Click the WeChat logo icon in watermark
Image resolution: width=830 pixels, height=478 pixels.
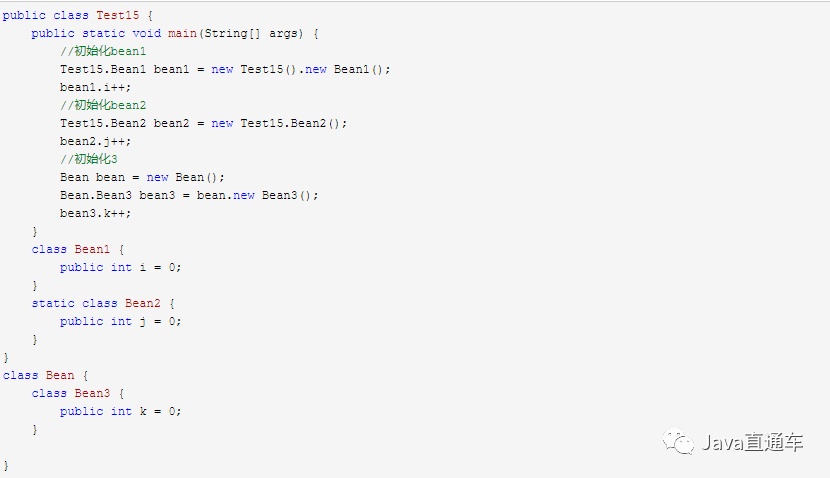[678, 441]
